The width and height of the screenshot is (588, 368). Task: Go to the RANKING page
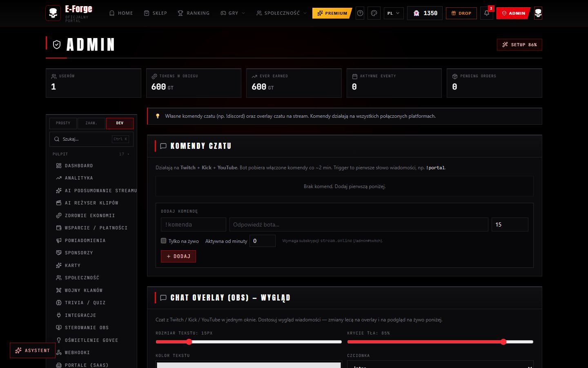tap(194, 13)
